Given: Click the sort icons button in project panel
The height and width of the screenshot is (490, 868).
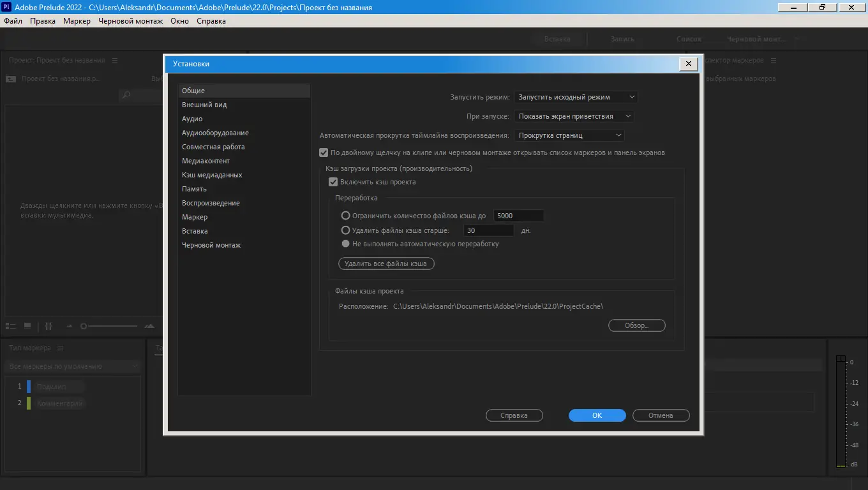Looking at the screenshot, I should pyautogui.click(x=48, y=326).
